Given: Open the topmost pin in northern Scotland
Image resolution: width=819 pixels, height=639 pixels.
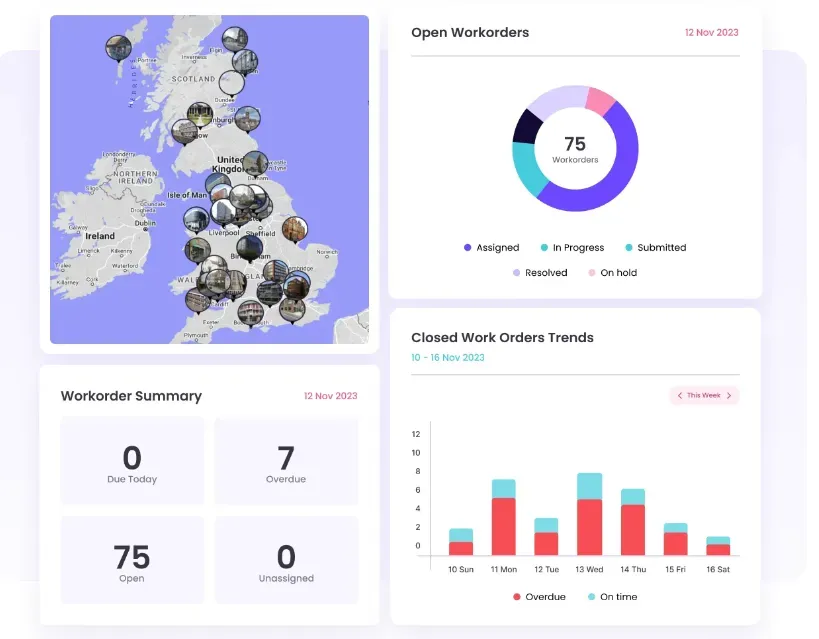Looking at the screenshot, I should (x=235, y=40).
